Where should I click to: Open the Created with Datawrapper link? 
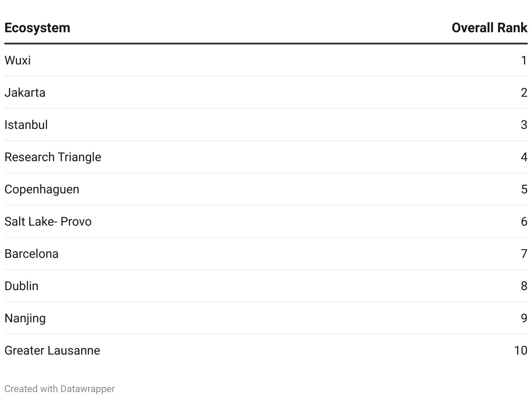tap(60, 389)
